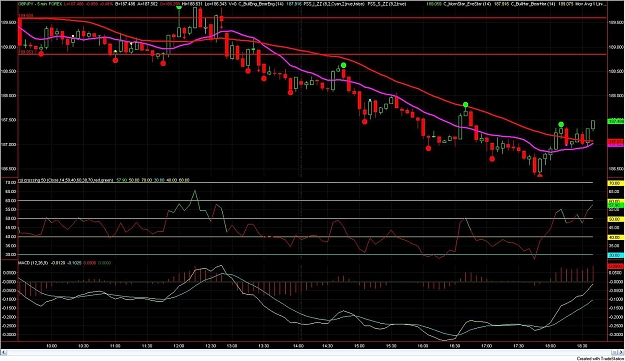The width and height of the screenshot is (625, 361).
Task: Click the cyan 30.00 RSI level tag
Action: [615, 255]
